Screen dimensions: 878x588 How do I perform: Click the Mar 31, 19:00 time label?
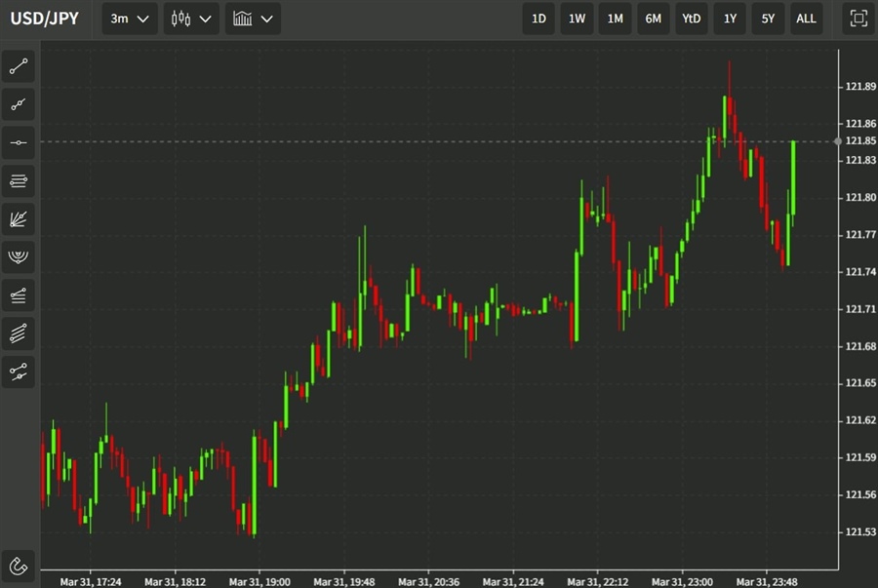259,582
